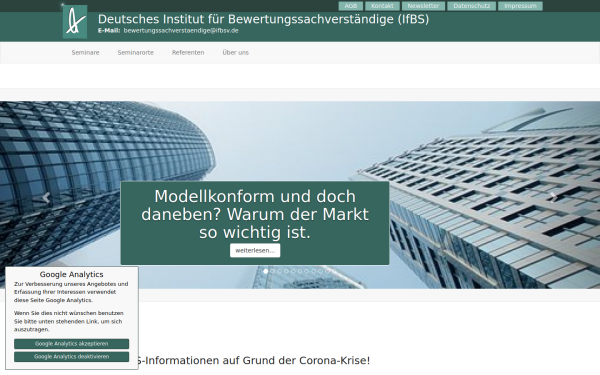Click the Google Analytics popup heading
The height and width of the screenshot is (375, 600).
click(72, 274)
